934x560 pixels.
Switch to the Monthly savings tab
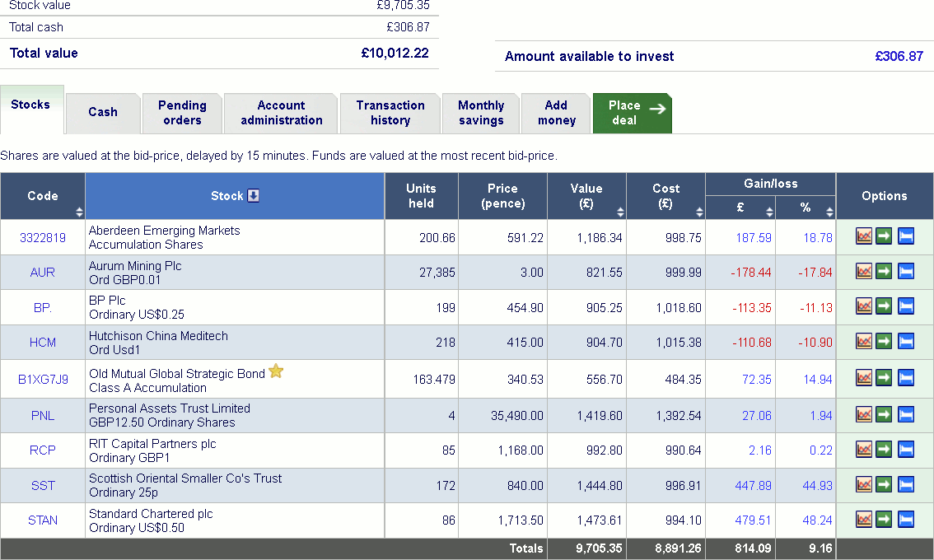click(481, 113)
